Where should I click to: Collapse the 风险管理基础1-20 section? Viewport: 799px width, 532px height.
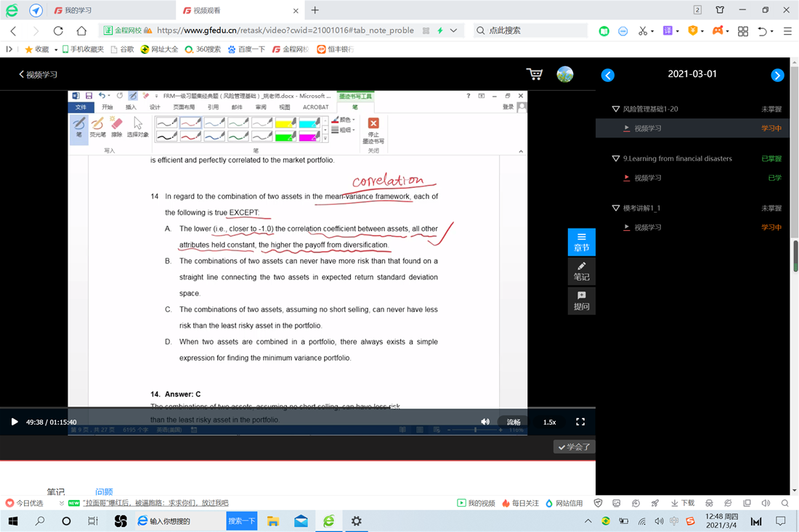615,109
